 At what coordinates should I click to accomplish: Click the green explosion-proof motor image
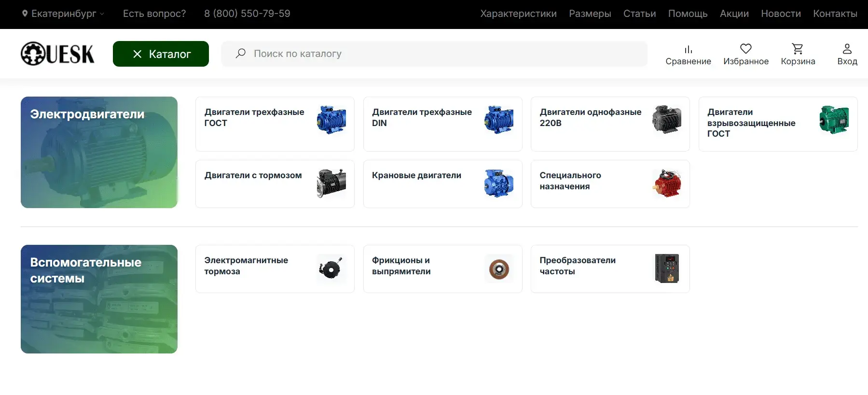tap(834, 120)
